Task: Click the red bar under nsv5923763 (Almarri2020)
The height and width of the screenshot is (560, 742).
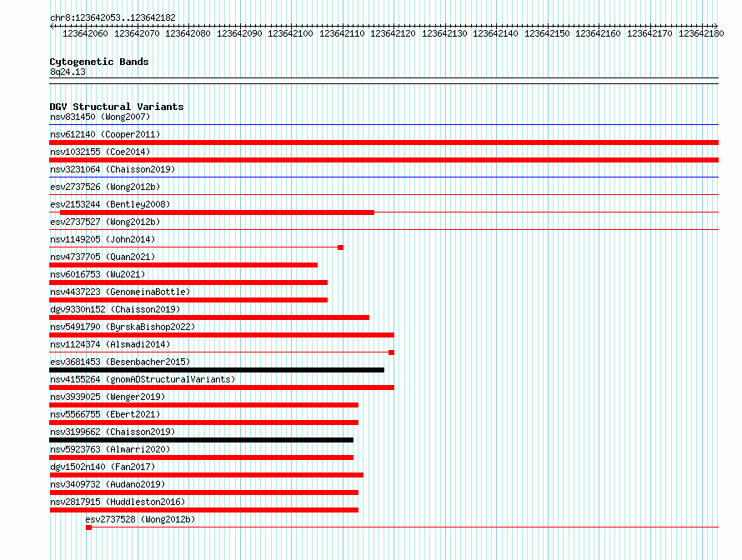Action: coord(201,457)
